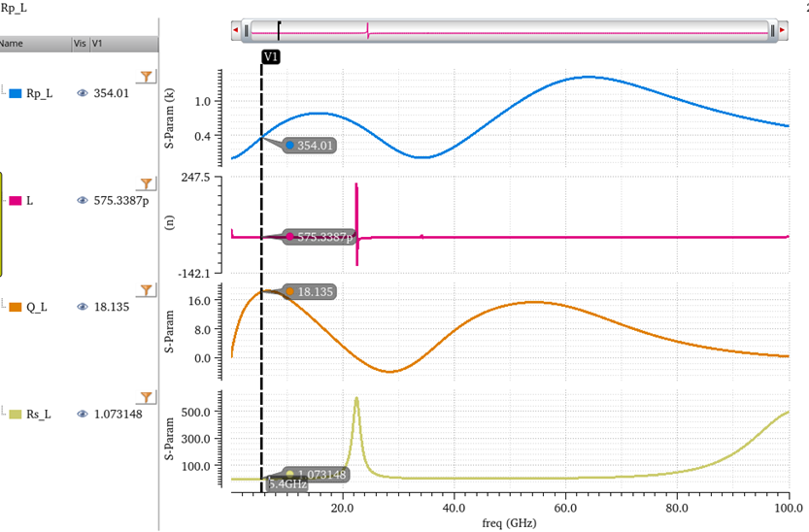Hide the L trace using its eye icon
The height and width of the screenshot is (532, 809).
(x=83, y=200)
